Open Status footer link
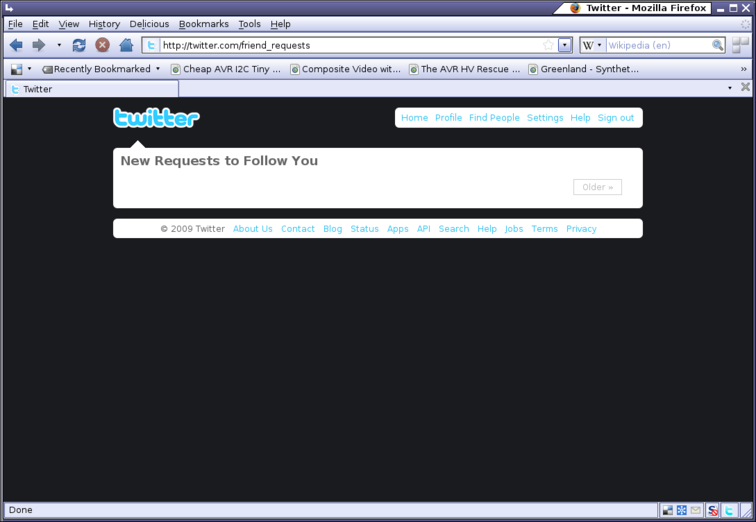Image resolution: width=756 pixels, height=522 pixels. (x=364, y=229)
